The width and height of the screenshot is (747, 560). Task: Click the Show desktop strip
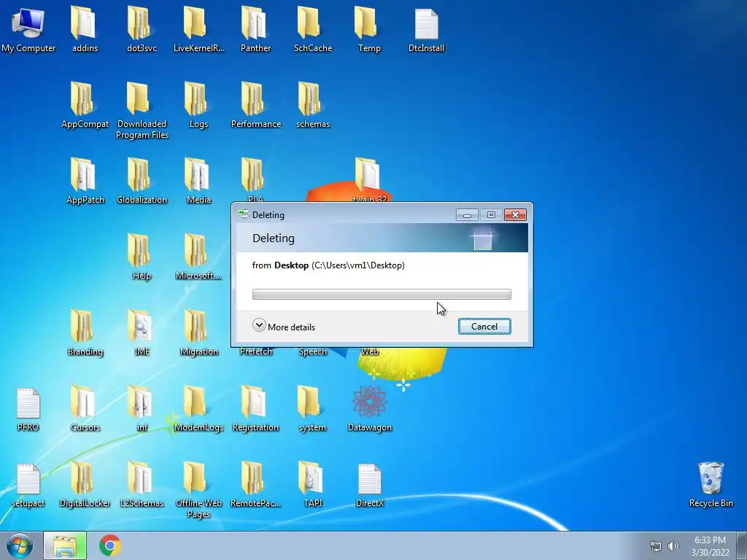(x=742, y=545)
